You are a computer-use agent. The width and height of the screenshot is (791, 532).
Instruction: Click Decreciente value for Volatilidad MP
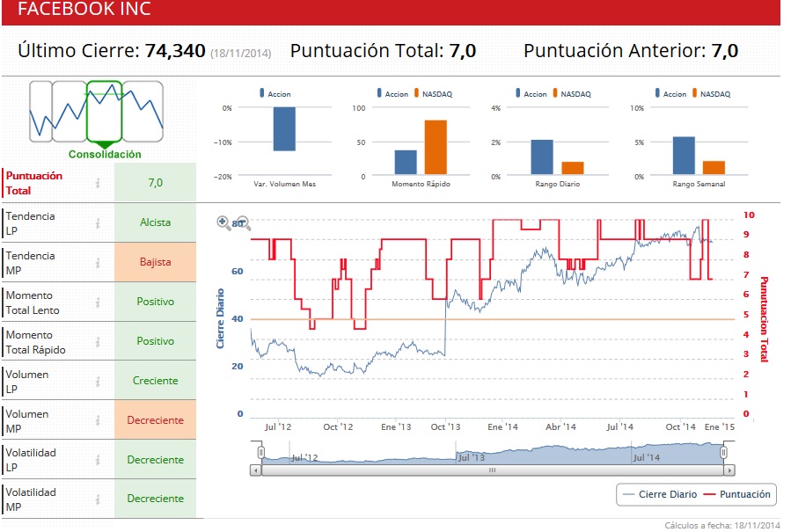tap(156, 499)
